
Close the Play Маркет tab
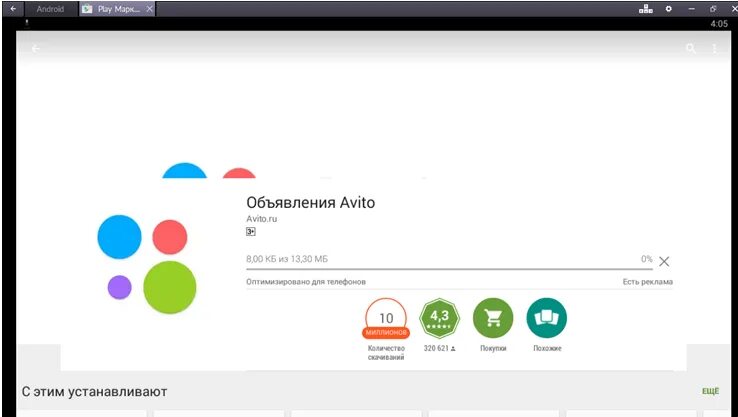point(149,9)
